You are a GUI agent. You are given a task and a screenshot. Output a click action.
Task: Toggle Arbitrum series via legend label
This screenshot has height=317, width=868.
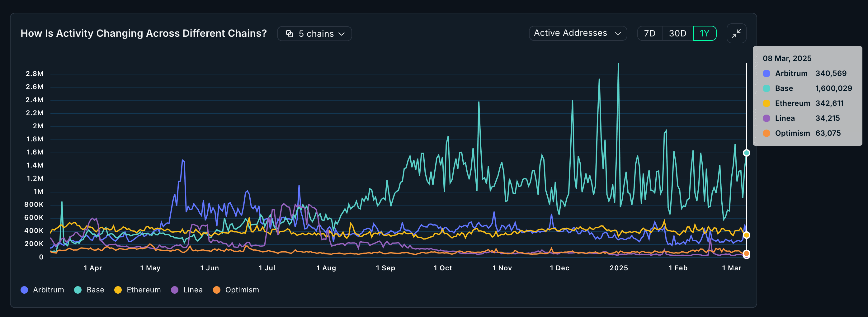click(x=48, y=290)
